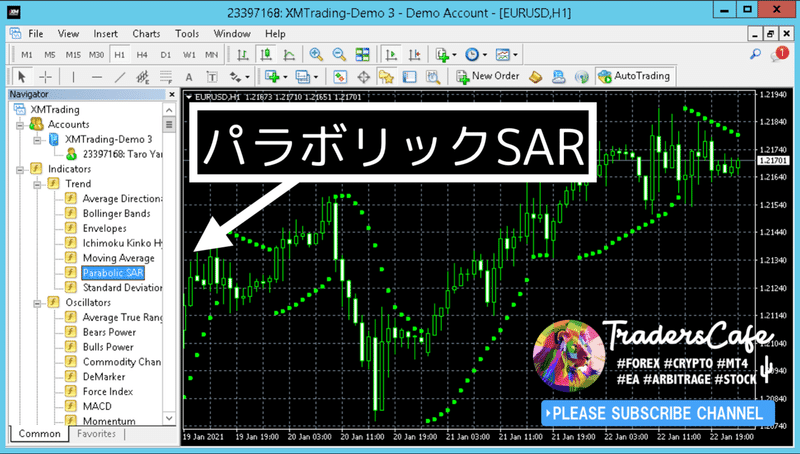
Task: Switch chart to M15 timeframe
Action: click(72, 55)
